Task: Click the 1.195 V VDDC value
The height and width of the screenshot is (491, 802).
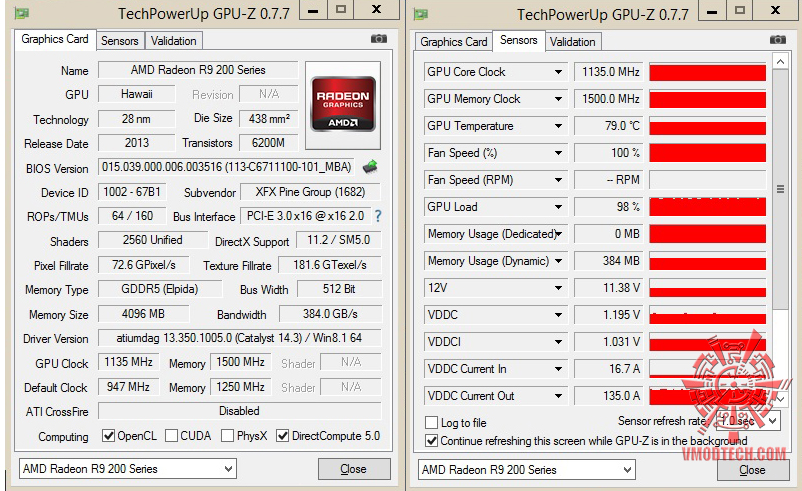Action: tap(609, 315)
